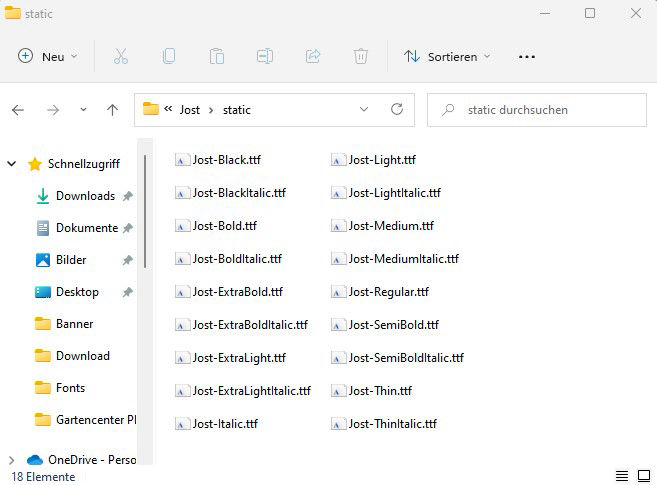Click the Share icon in toolbar

pyautogui.click(x=313, y=57)
